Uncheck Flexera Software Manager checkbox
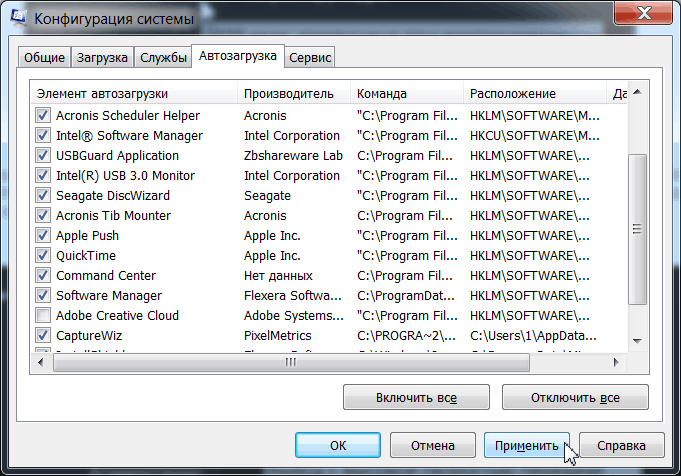Image resolution: width=681 pixels, height=476 pixels. (x=43, y=295)
